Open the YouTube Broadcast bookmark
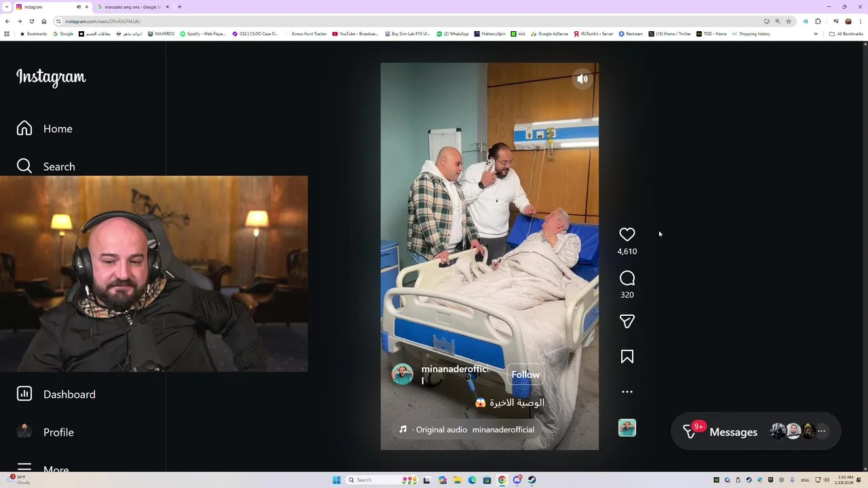 point(355,34)
